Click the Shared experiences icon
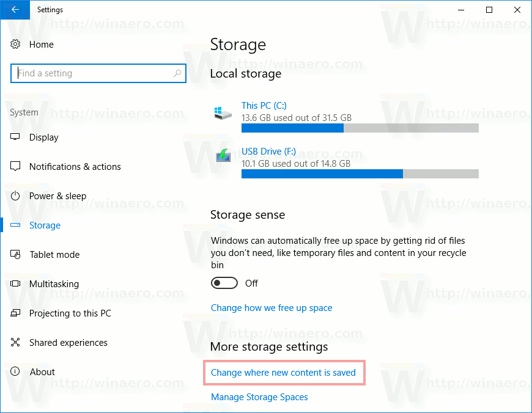This screenshot has height=413, width=532. point(16,343)
